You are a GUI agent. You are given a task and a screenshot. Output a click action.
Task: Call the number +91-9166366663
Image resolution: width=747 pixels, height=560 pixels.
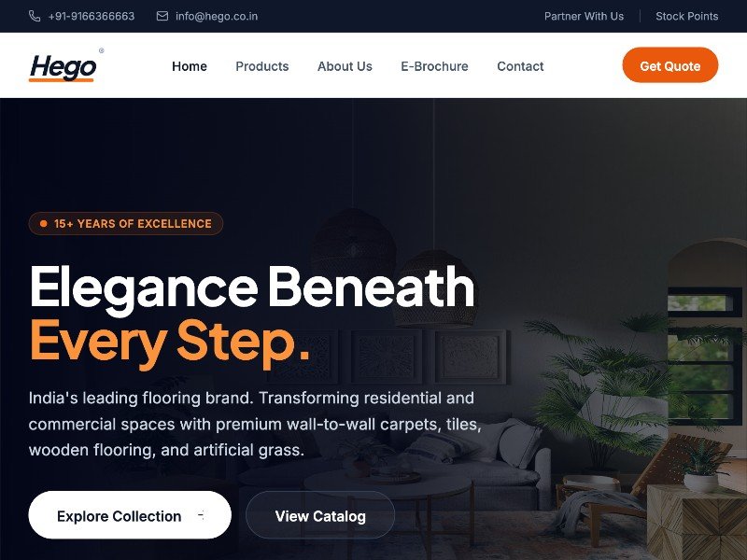(x=91, y=16)
